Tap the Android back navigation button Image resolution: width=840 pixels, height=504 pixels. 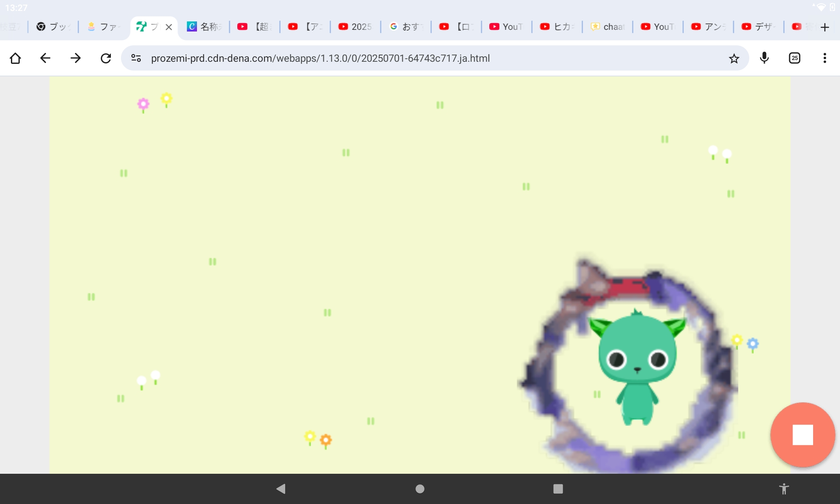pos(281,489)
